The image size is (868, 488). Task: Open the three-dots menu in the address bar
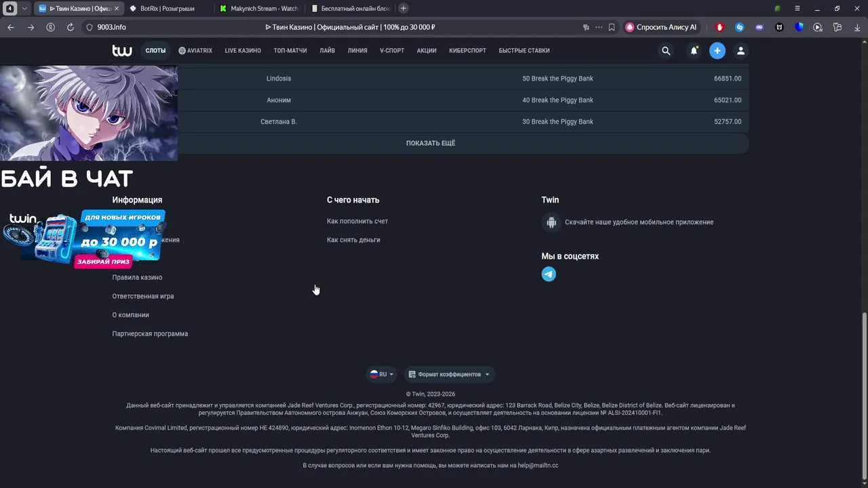[x=599, y=27]
